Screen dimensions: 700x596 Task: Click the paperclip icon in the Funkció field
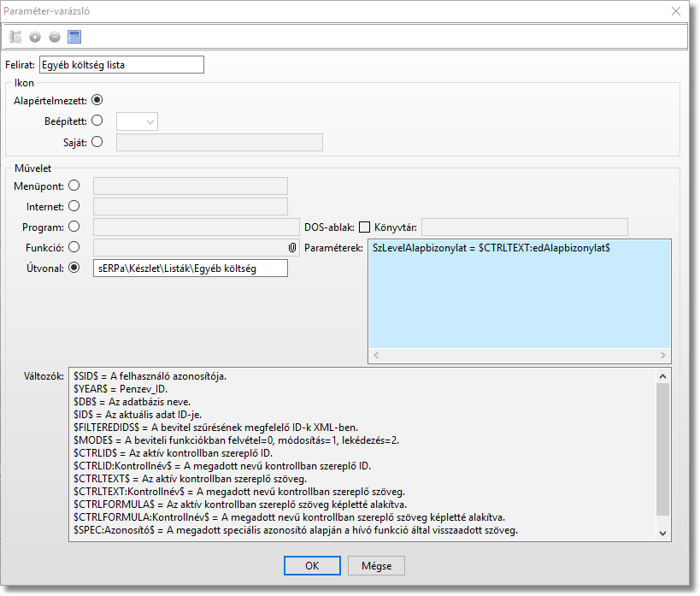(x=292, y=247)
